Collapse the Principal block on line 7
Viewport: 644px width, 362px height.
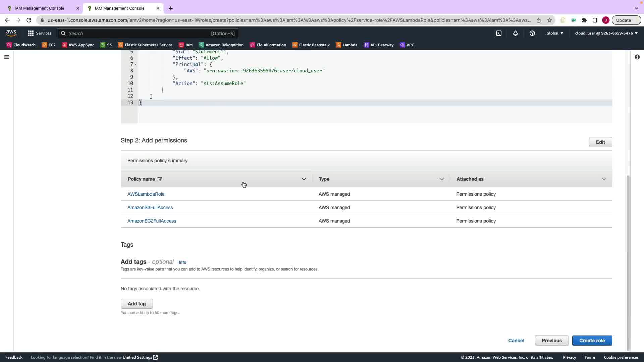pos(136,64)
